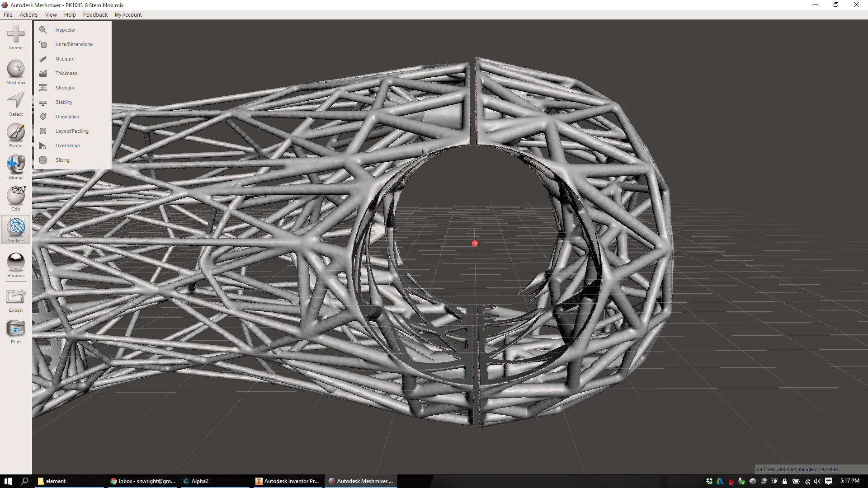The height and width of the screenshot is (488, 868).
Task: Click the My Account link
Action: (x=128, y=15)
